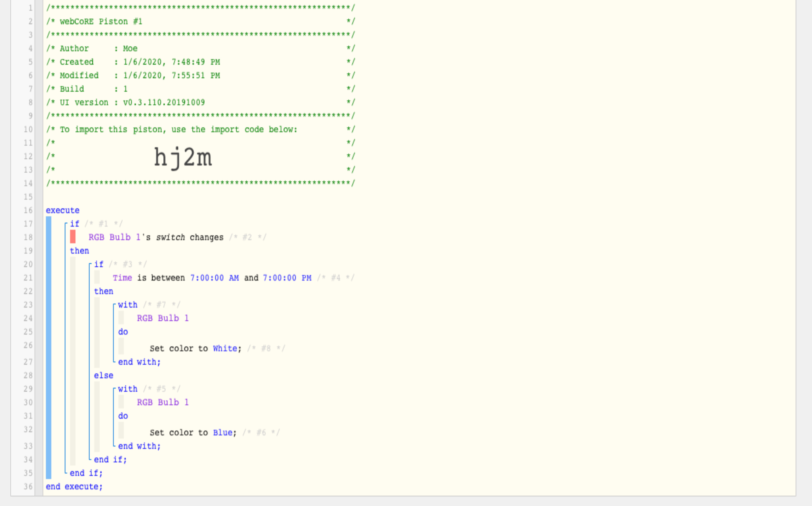Click the else keyword on line 28

[103, 375]
